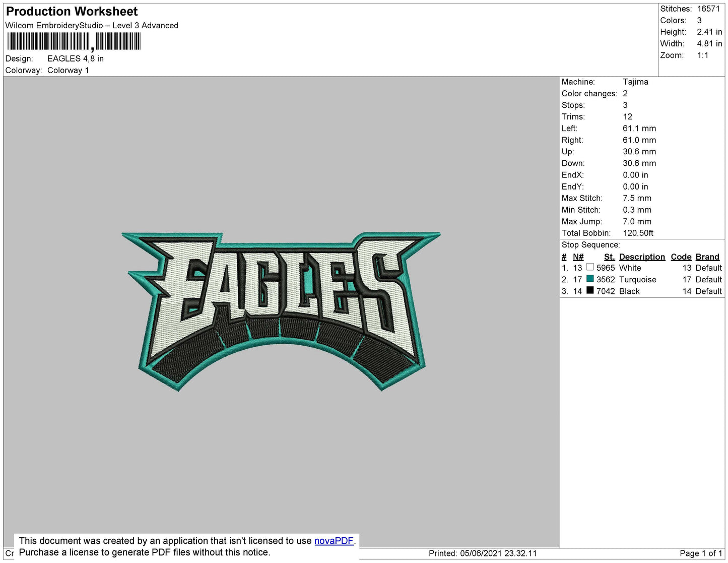728x563 pixels.
Task: Click the zoom value 1:1
Action: click(x=703, y=55)
